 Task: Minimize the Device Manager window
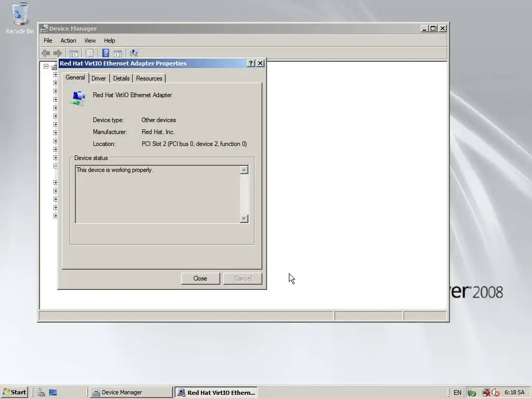pyautogui.click(x=424, y=29)
